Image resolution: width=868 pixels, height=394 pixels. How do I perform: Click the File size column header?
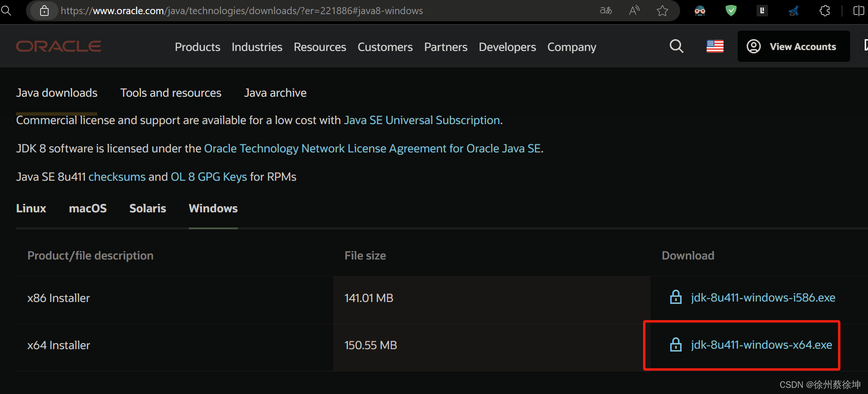365,256
